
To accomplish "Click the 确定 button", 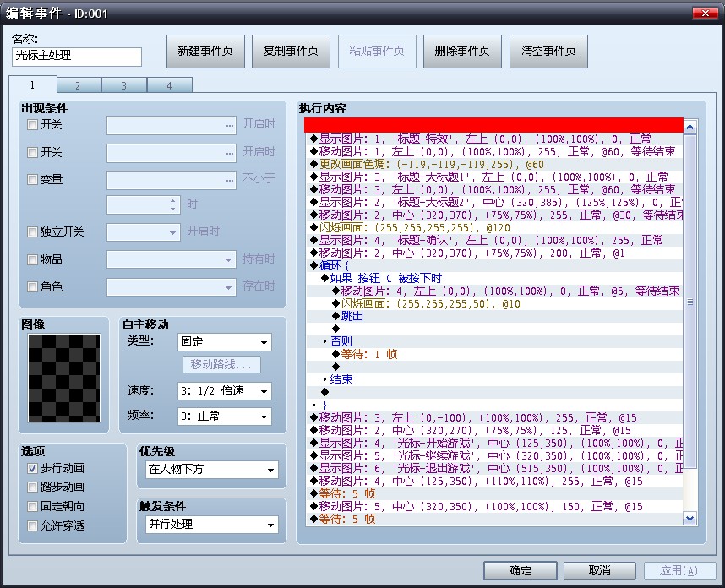I will coord(521,571).
